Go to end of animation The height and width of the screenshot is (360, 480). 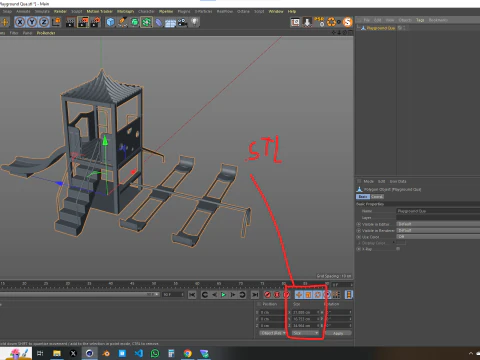click(255, 295)
